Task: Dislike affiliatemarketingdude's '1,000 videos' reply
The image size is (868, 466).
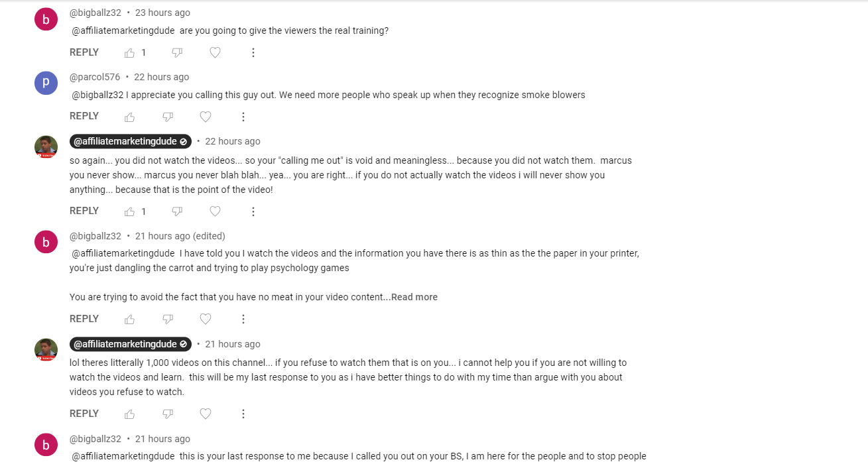Action: 168,414
